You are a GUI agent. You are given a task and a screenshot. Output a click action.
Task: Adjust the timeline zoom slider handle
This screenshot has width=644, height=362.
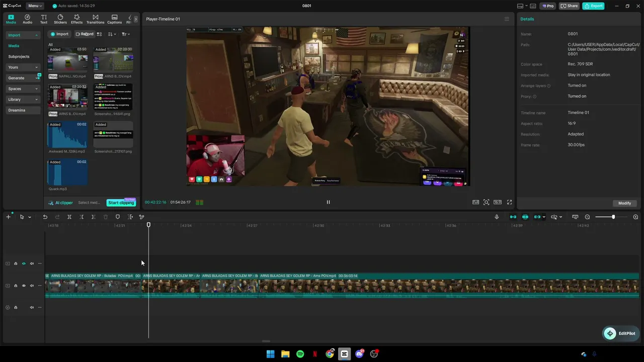point(613,217)
